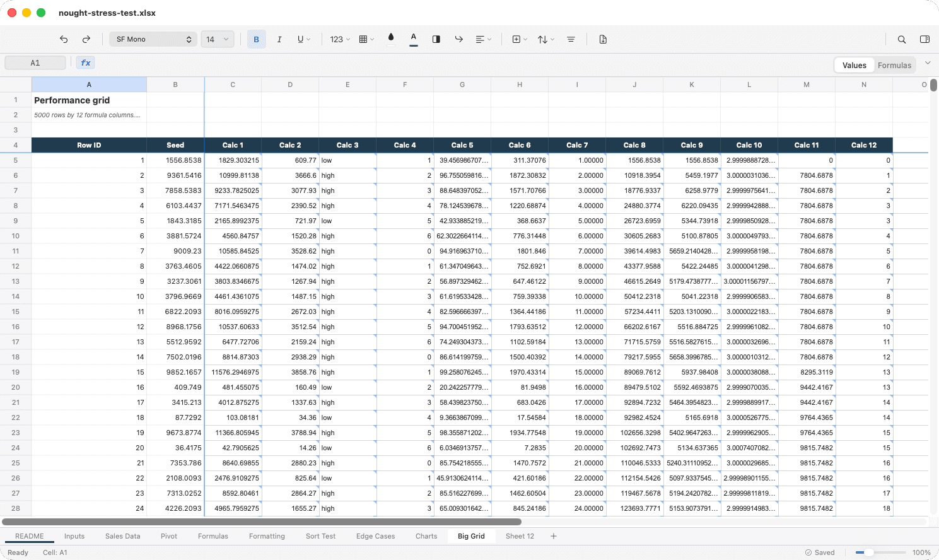Screen dimensions: 939x560
Task: Toggle bold formatting
Action: coord(256,39)
